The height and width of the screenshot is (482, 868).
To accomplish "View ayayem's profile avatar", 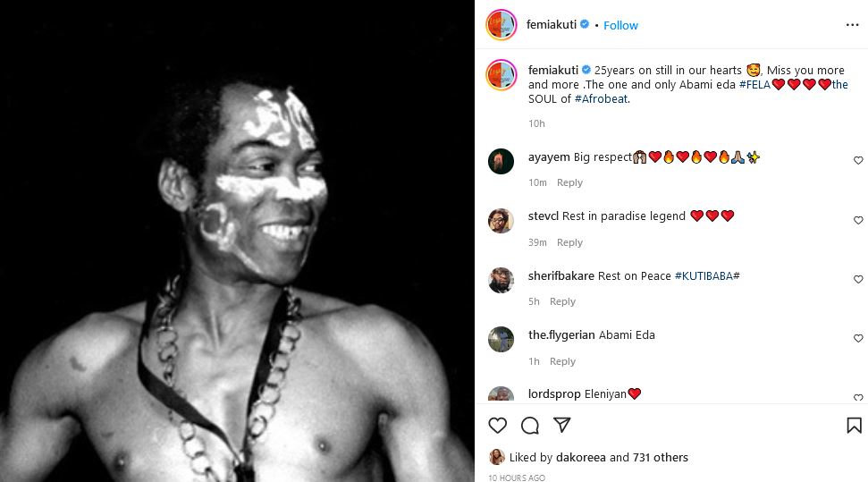I will [x=501, y=161].
